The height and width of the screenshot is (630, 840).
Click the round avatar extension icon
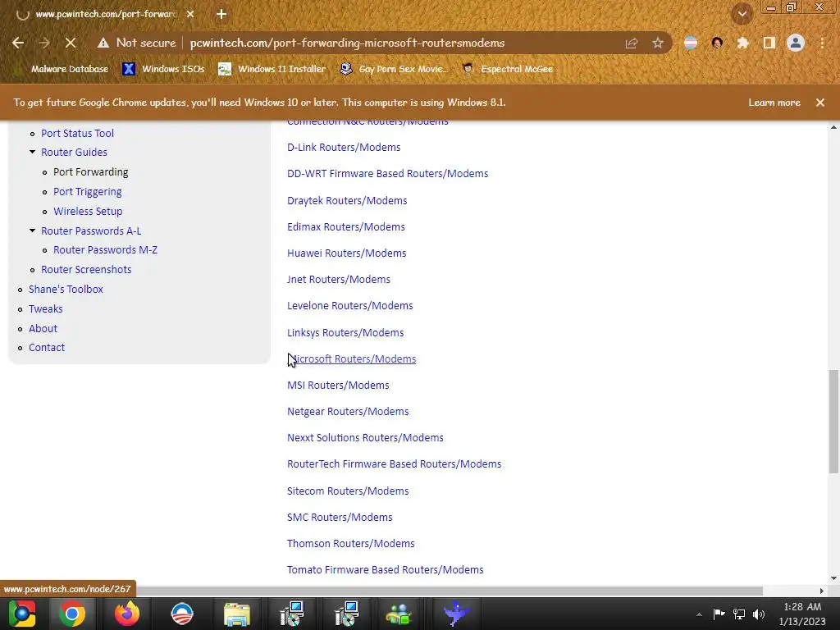coord(717,43)
